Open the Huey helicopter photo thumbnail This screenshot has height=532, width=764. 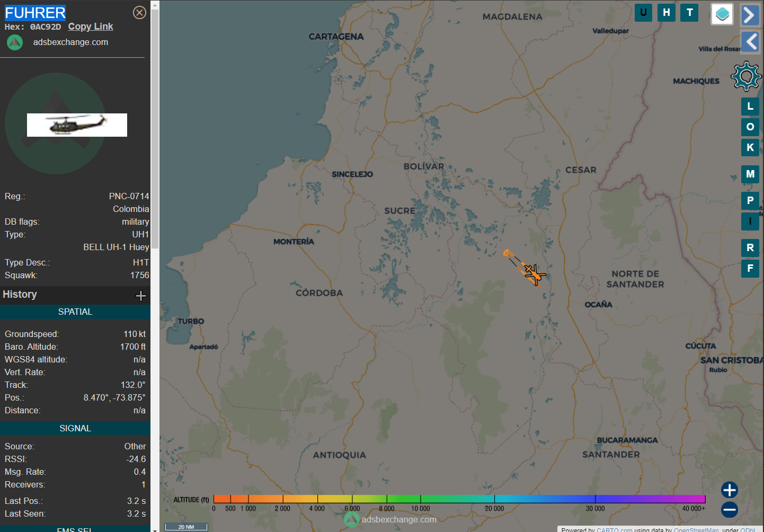tap(77, 125)
